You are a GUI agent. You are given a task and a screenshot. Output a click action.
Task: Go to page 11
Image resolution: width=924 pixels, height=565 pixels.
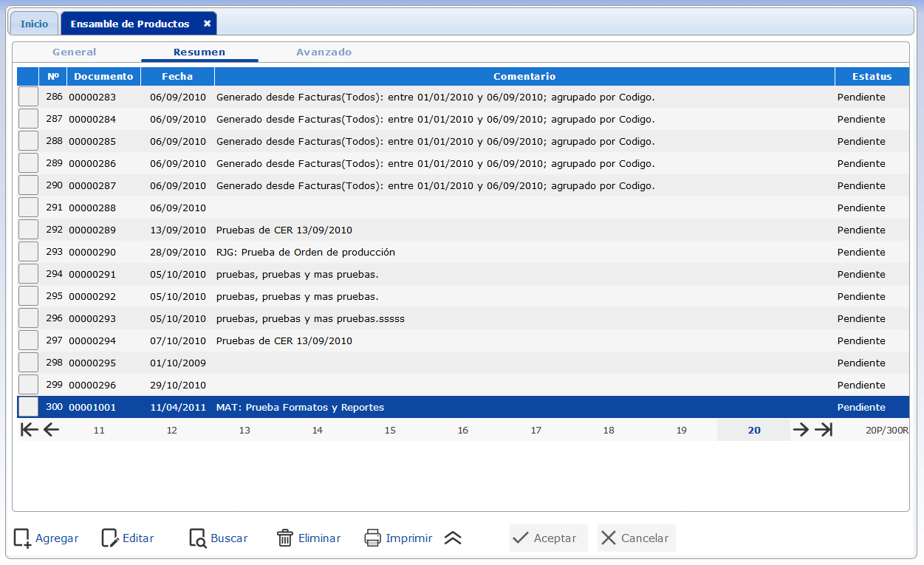[99, 430]
